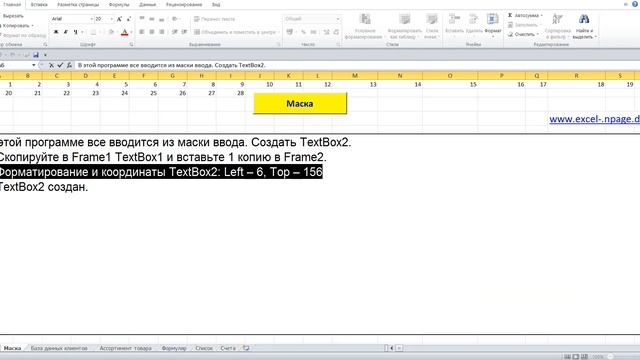
Task: Align text to top of cell
Action: click(x=142, y=19)
